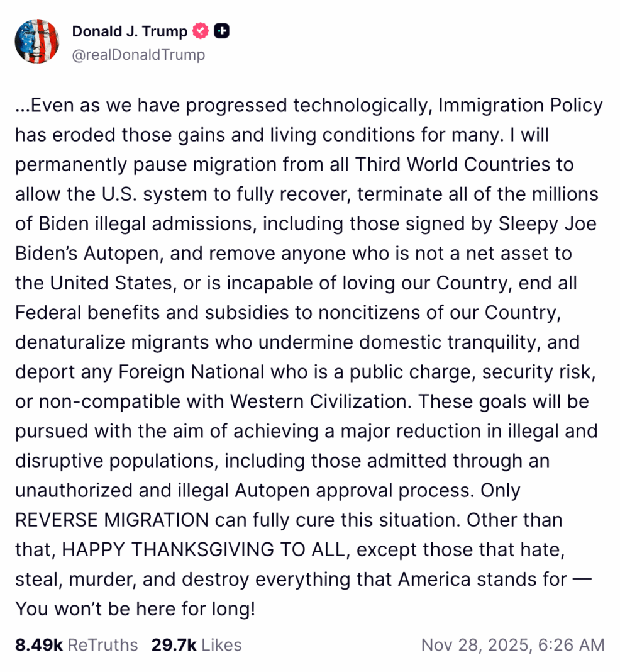Image resolution: width=620 pixels, height=672 pixels.
Task: Click the black plus badge beside the name
Action: (221, 31)
